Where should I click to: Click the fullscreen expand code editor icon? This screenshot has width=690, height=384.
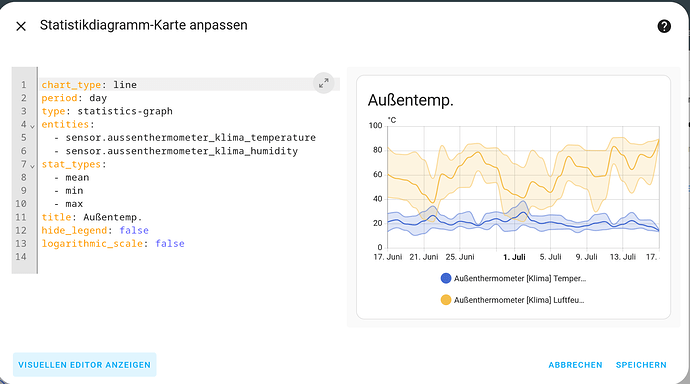(323, 83)
